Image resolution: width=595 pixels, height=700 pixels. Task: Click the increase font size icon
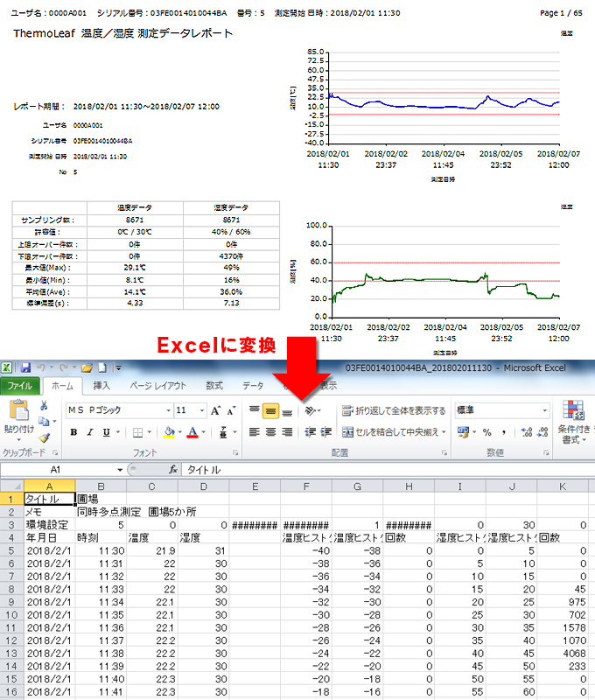[x=216, y=410]
